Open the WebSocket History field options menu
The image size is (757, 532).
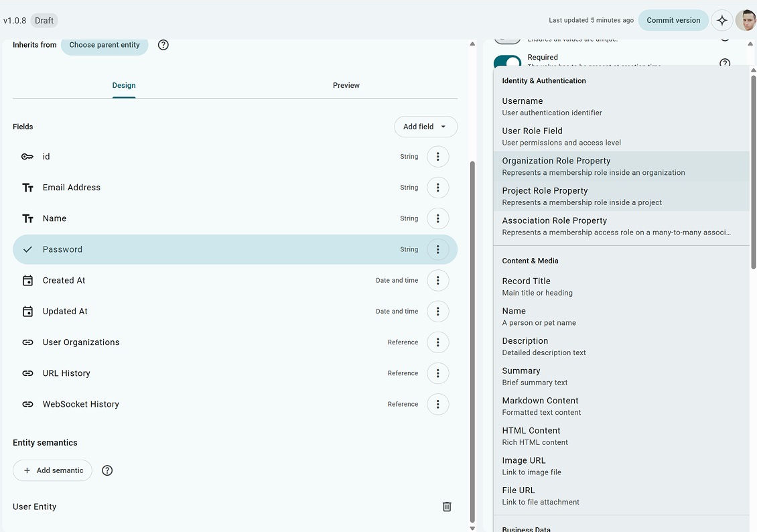coord(438,404)
